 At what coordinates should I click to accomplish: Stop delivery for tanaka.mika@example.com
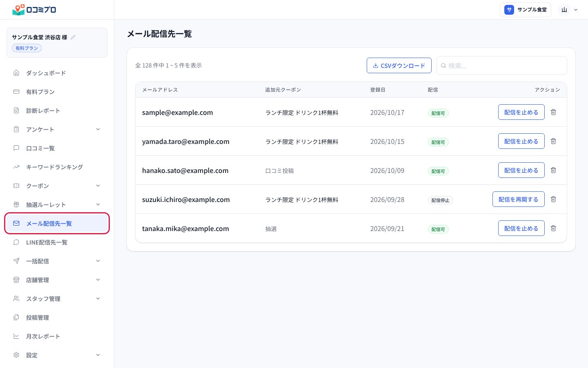click(521, 228)
